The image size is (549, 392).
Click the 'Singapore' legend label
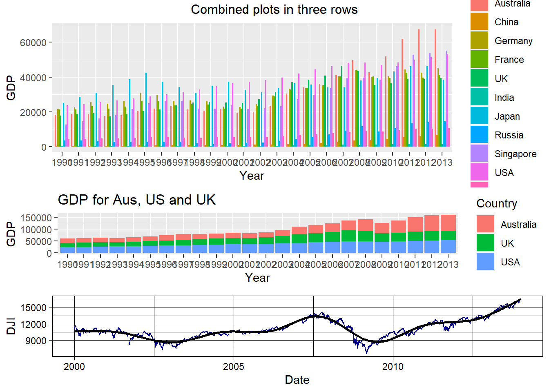point(516,154)
